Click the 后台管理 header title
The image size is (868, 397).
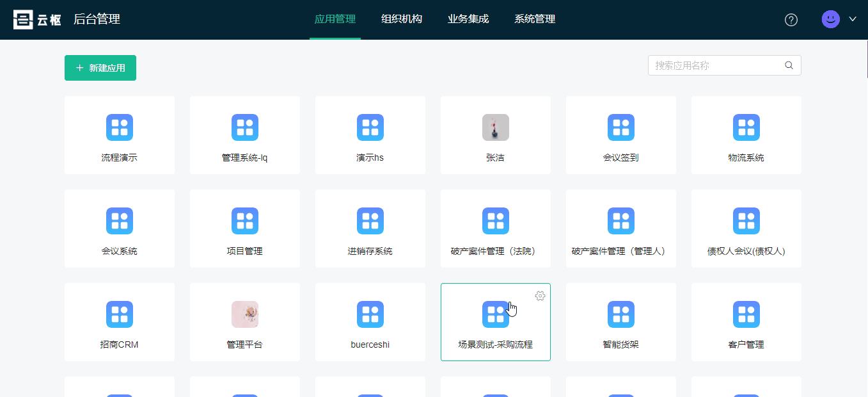[x=97, y=19]
